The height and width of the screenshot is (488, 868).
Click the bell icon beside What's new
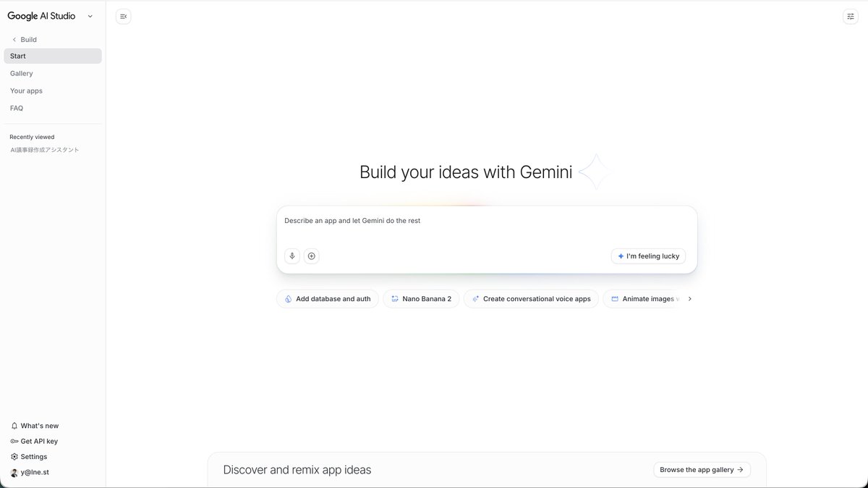click(14, 426)
